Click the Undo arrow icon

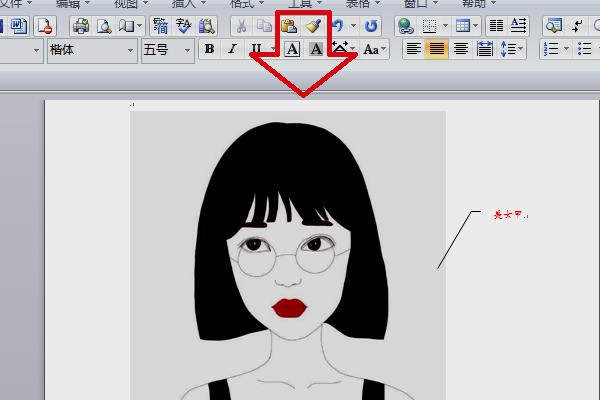coord(339,25)
